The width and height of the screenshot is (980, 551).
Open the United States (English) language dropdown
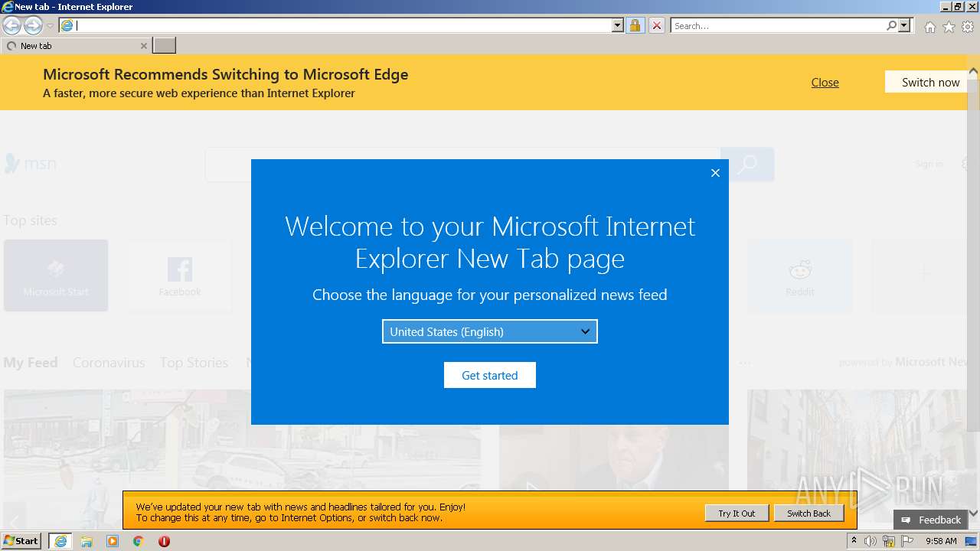point(490,331)
